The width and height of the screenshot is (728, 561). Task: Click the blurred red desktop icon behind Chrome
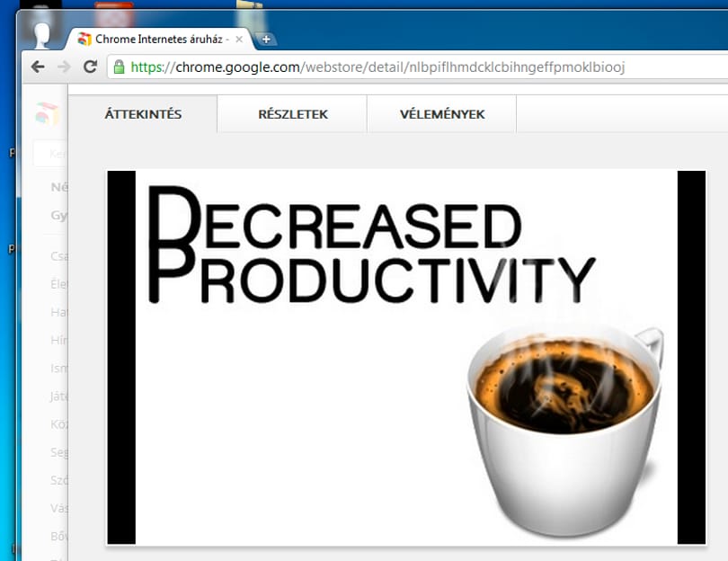click(114, 13)
